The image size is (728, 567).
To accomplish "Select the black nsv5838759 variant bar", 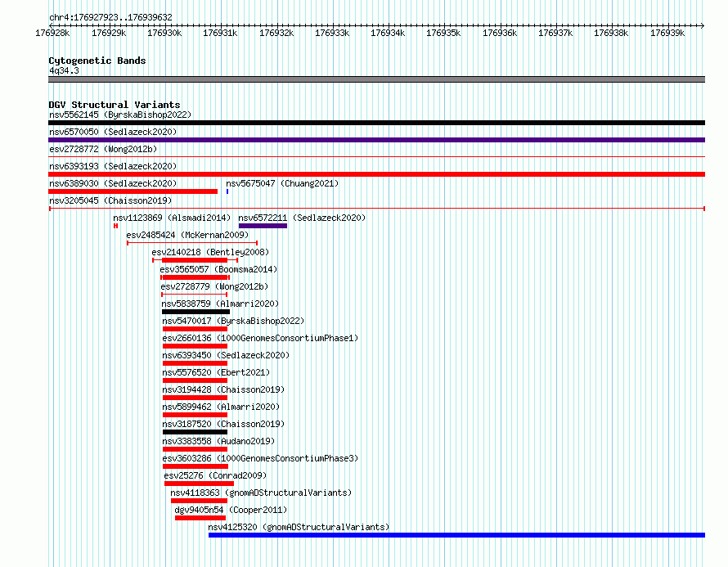I will [x=196, y=312].
